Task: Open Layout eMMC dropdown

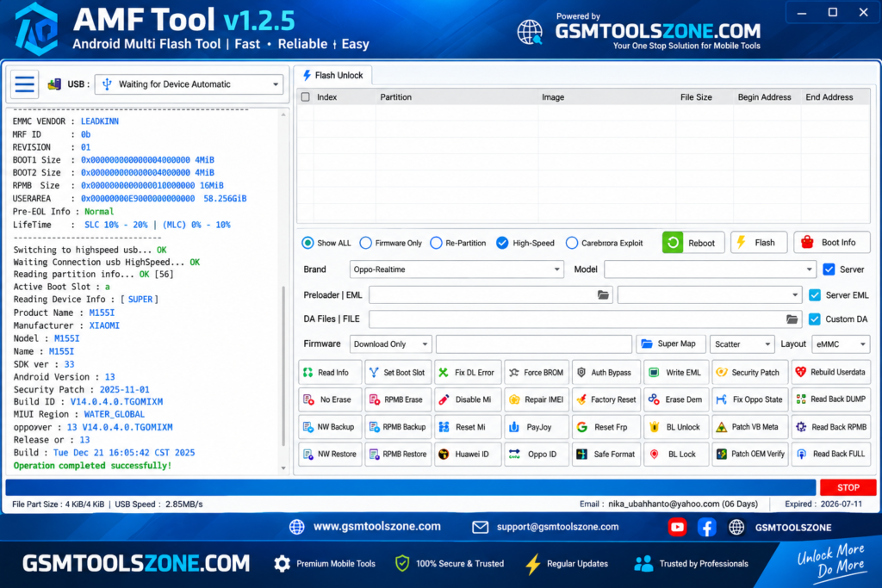Action: coord(841,344)
